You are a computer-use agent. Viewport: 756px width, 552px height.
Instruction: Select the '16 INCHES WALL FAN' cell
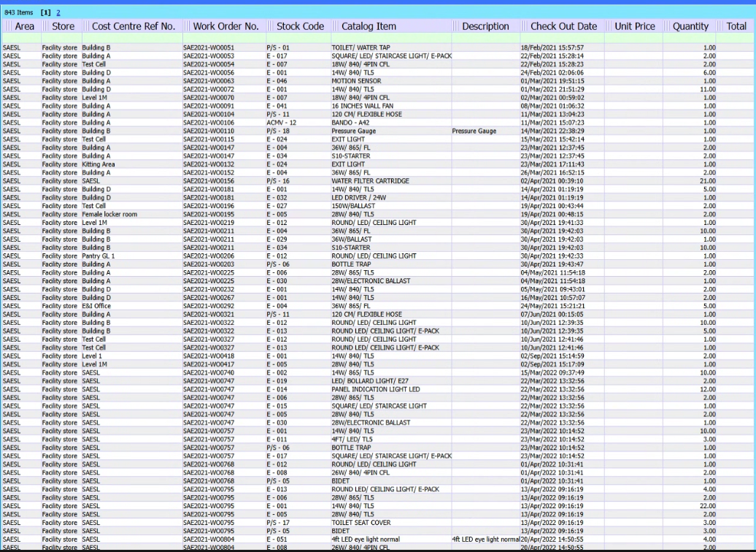(362, 106)
